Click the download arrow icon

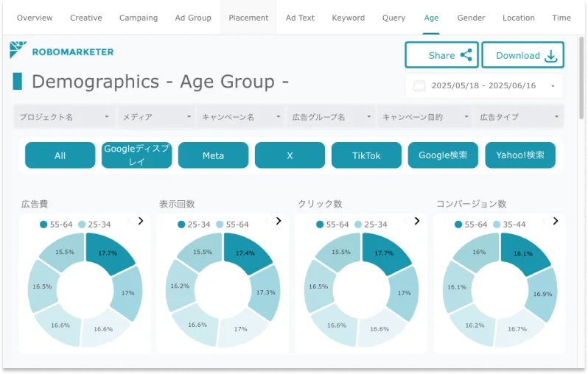(x=550, y=56)
